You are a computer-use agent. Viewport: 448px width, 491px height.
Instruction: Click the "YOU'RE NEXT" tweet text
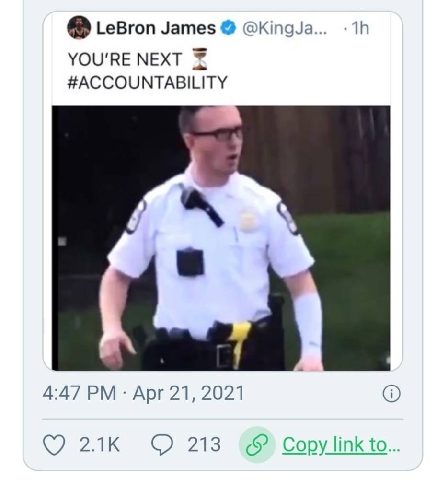(x=125, y=59)
